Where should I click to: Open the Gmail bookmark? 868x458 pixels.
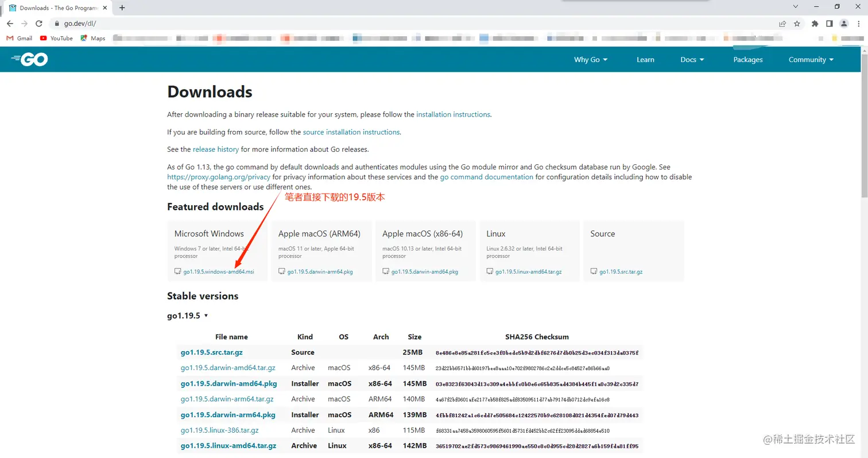point(19,39)
